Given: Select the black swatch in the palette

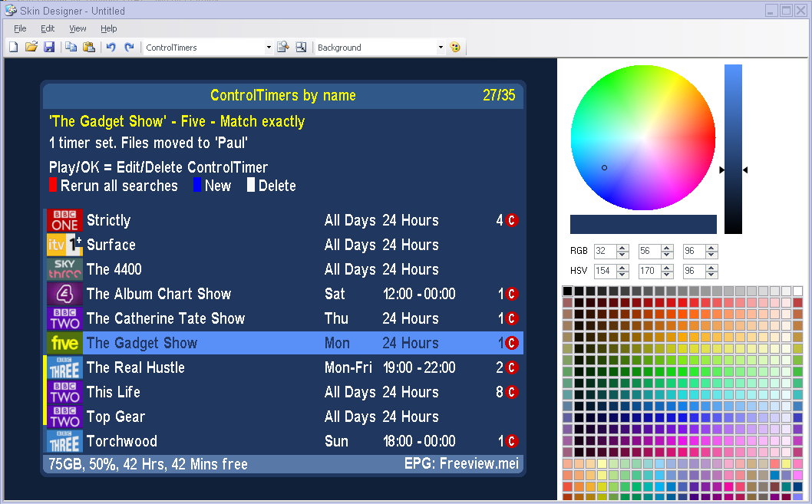Looking at the screenshot, I should [568, 292].
